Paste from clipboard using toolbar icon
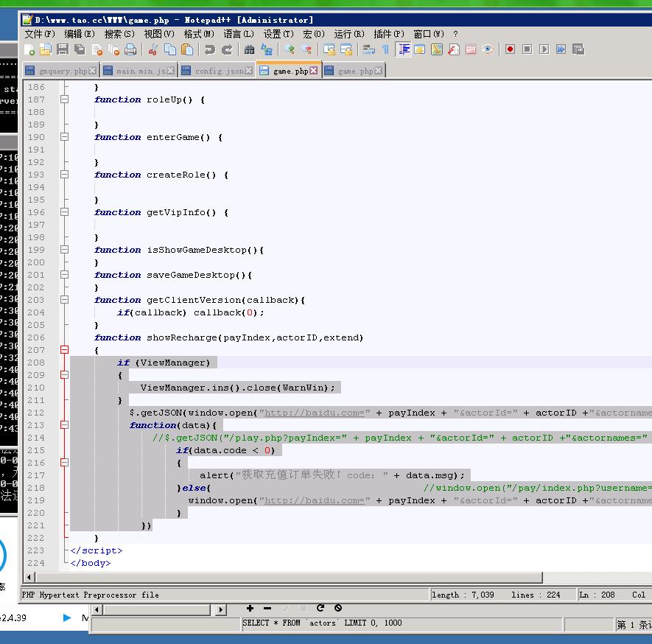 point(188,50)
